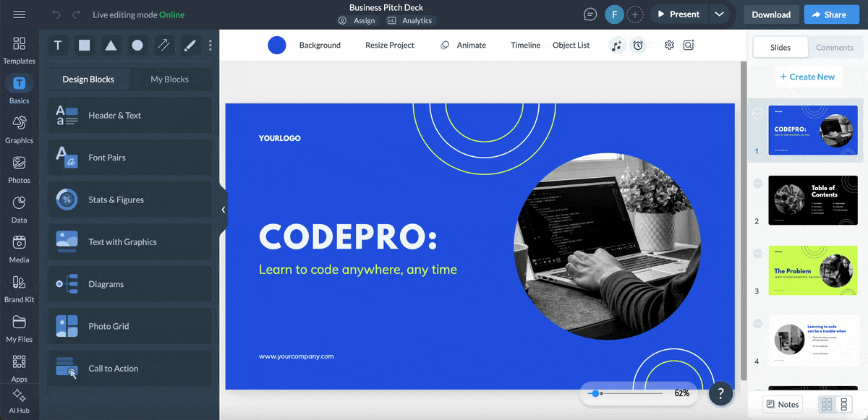Open the Brand Kit sidebar section
This screenshot has height=420, width=868.
[x=20, y=288]
